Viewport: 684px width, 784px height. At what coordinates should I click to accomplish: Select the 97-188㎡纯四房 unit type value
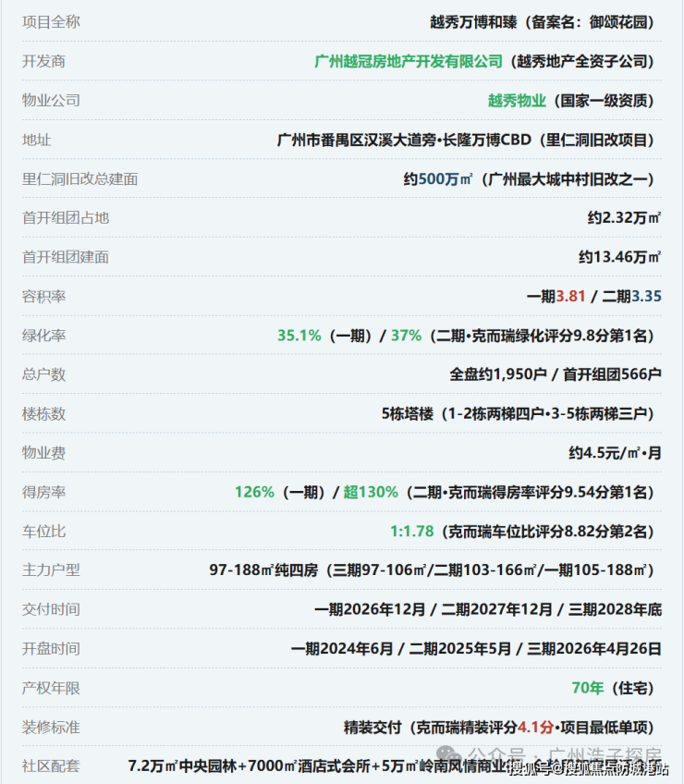[x=263, y=570]
